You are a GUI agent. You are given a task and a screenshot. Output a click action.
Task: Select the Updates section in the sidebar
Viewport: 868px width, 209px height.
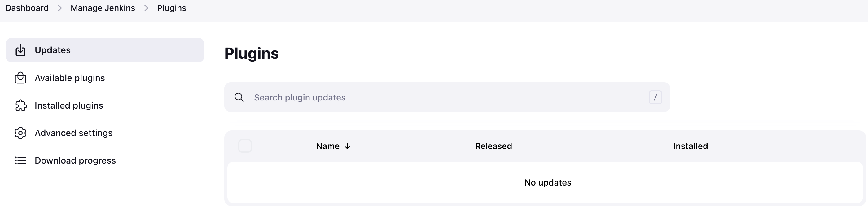(x=53, y=50)
